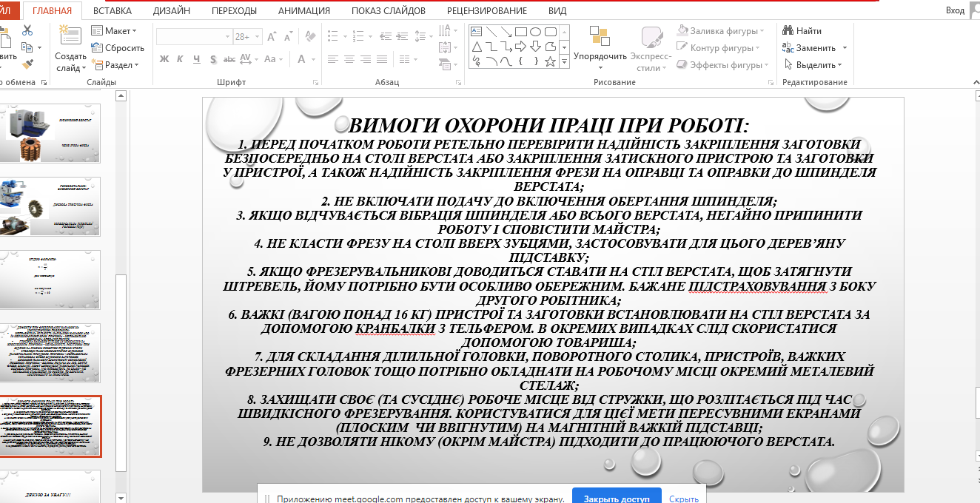Open the Шрифт font dialog launcher
Viewport: 980px width, 503px height.
[x=316, y=83]
